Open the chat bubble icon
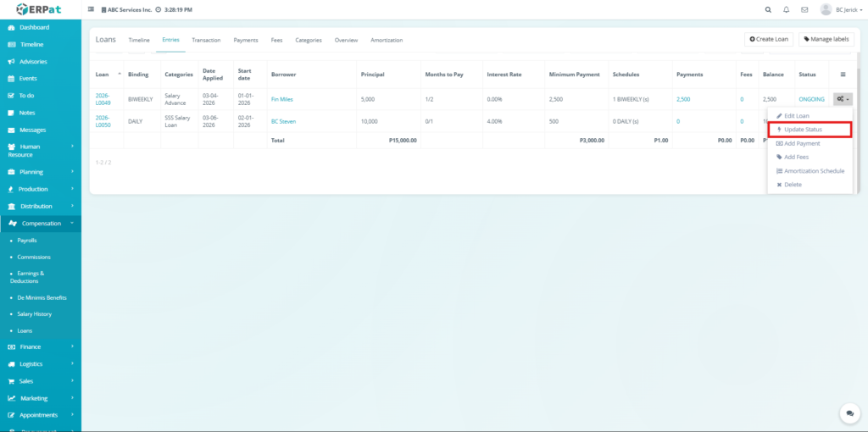The height and width of the screenshot is (432, 868). [x=849, y=413]
